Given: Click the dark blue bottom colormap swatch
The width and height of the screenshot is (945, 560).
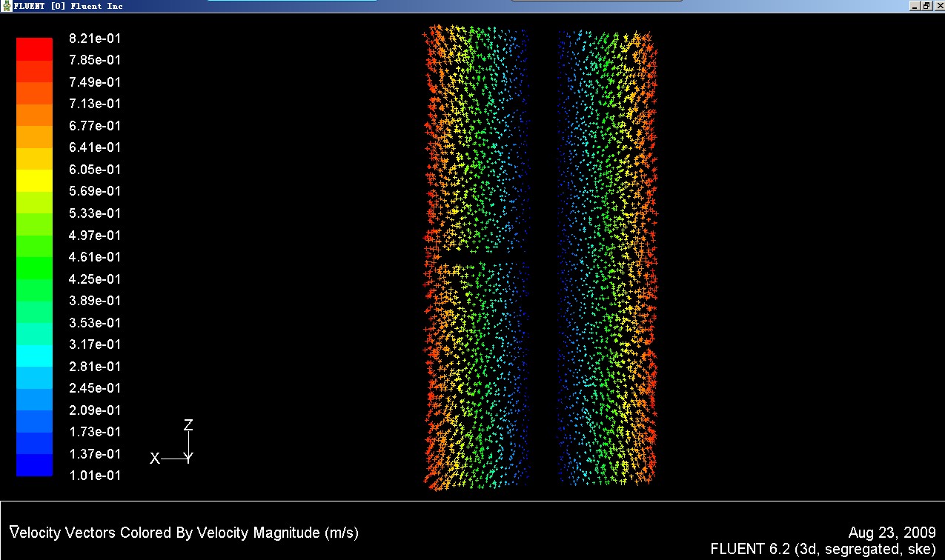Looking at the screenshot, I should [35, 464].
